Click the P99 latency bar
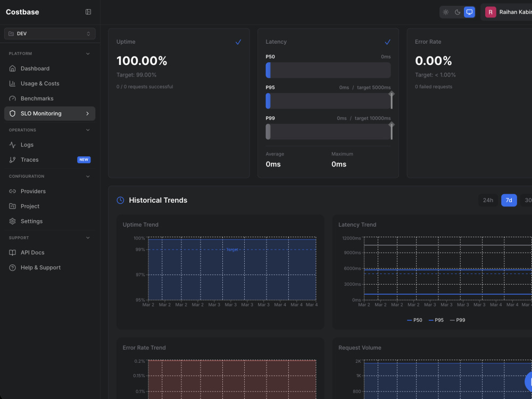 [x=328, y=131]
